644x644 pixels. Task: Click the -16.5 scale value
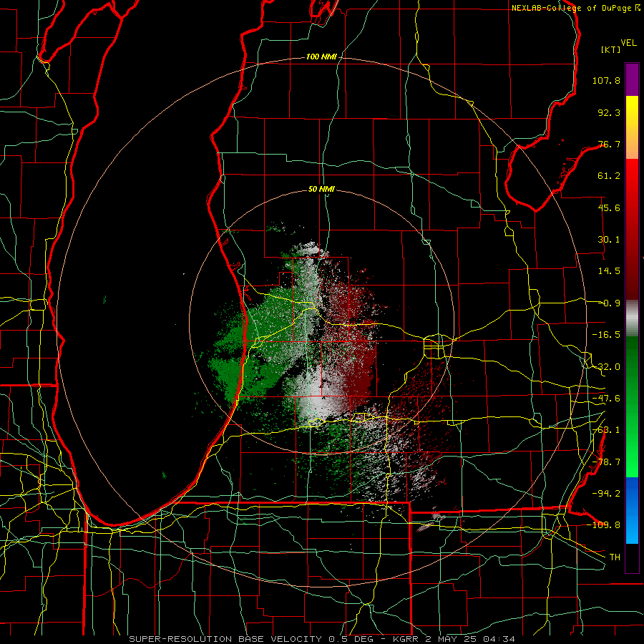(x=606, y=335)
